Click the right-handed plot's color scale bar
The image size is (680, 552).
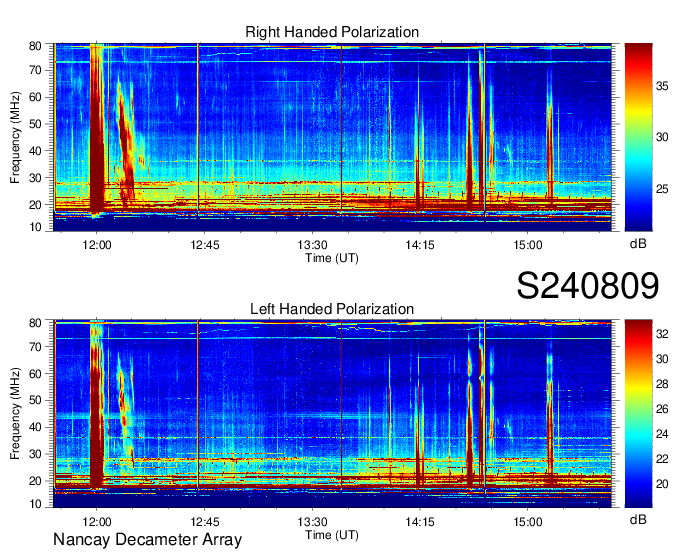tap(638, 137)
